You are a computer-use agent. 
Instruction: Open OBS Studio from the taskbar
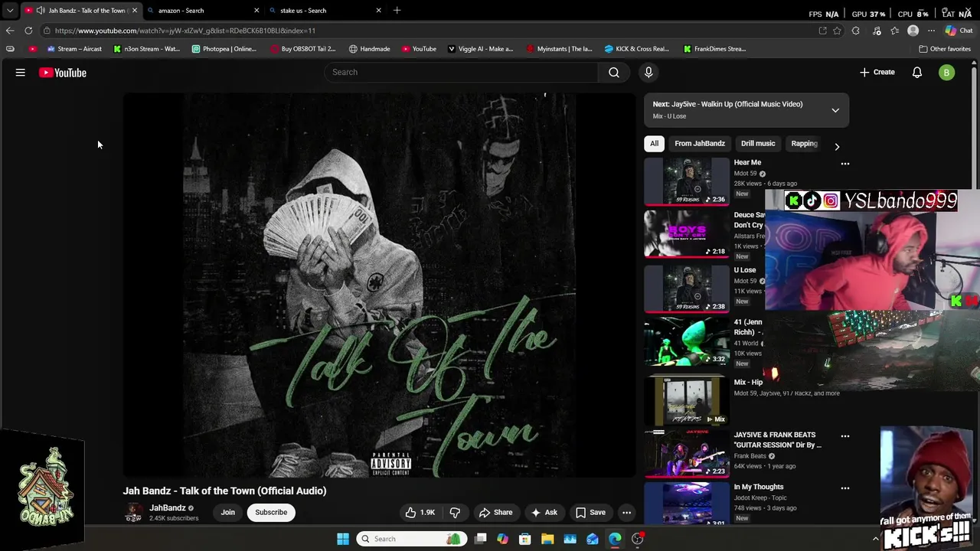pyautogui.click(x=638, y=539)
